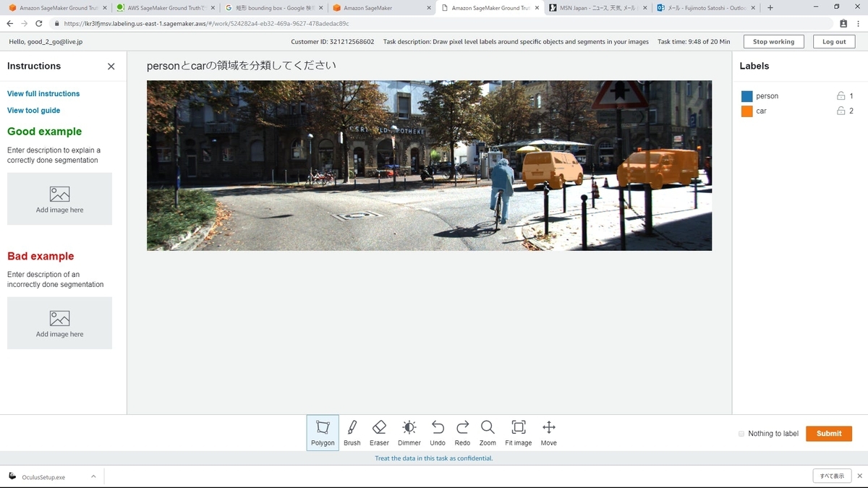The image size is (868, 488).
Task: Open View full instructions link
Action: point(43,94)
